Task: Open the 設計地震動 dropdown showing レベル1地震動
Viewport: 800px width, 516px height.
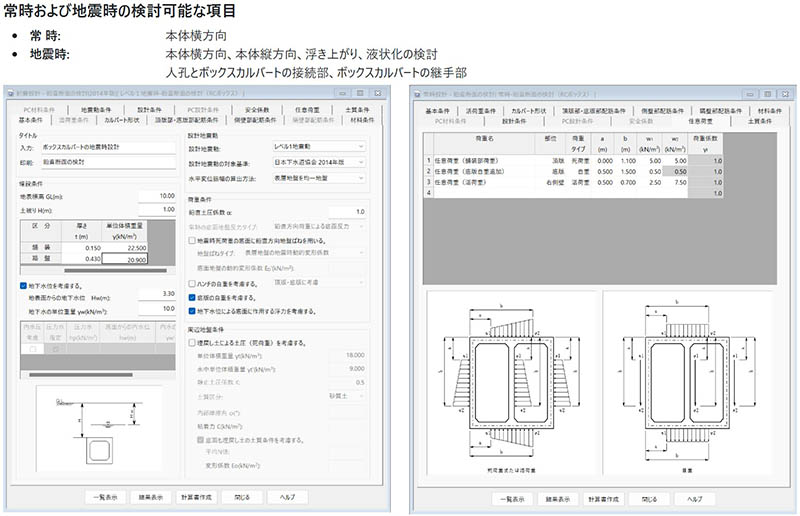Action: (x=317, y=147)
